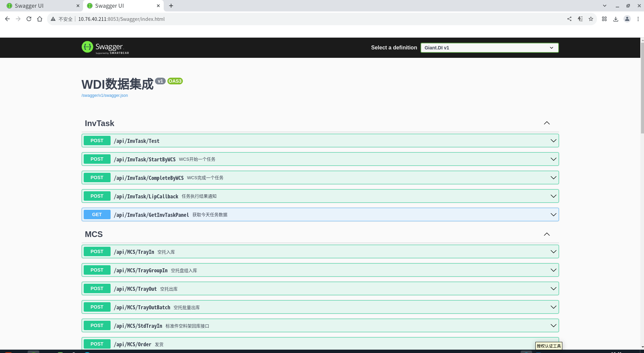The height and width of the screenshot is (353, 644).
Task: Expand GET /api/InvTask/GetInvTaskPanel endpoint
Action: tap(320, 214)
